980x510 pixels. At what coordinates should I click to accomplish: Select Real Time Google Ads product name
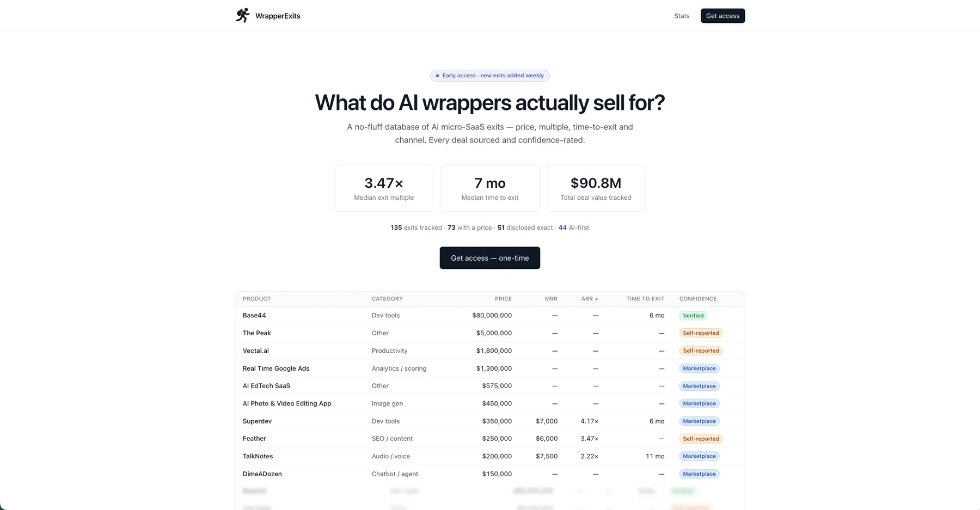click(276, 368)
